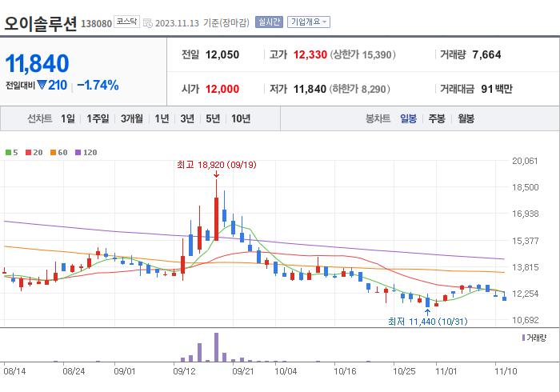This screenshot has width=560, height=392.
Task: Click the down triangle icon next to 210
Action: point(42,86)
